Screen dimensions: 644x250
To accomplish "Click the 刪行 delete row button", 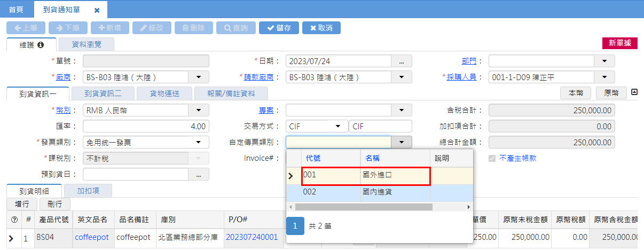I will 54,204.
